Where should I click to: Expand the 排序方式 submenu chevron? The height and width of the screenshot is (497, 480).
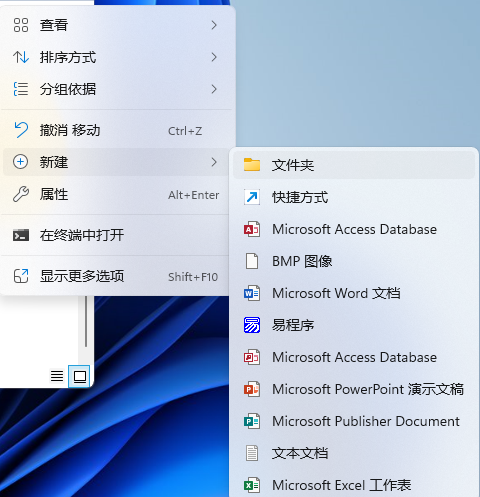[214, 57]
